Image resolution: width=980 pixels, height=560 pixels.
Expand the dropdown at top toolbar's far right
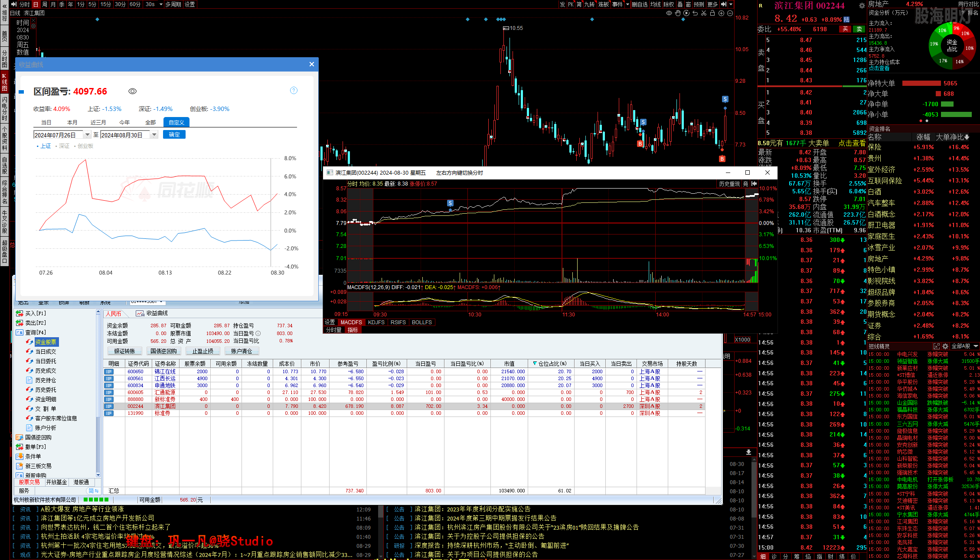click(731, 4)
